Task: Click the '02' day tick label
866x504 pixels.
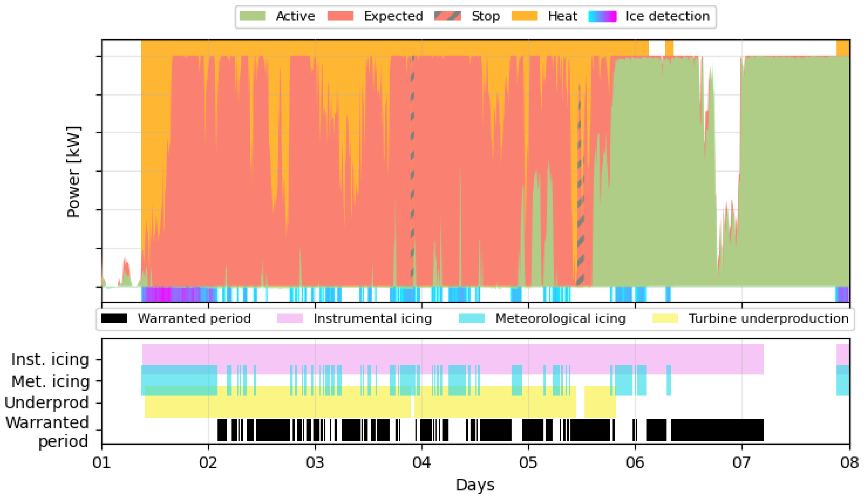Action: point(208,463)
